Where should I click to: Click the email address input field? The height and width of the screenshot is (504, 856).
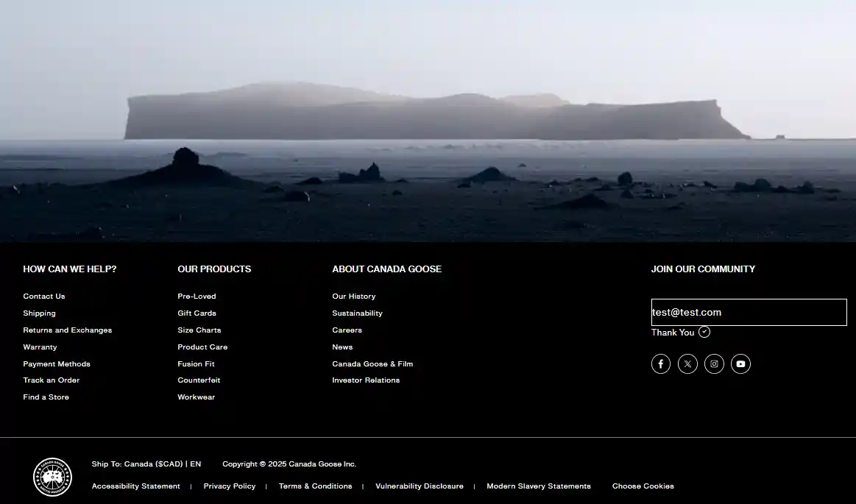[749, 312]
